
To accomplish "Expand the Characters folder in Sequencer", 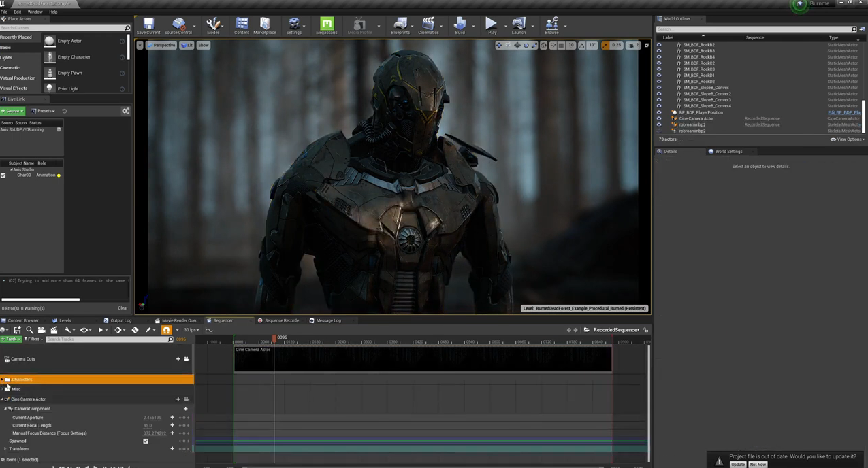I will 3,380.
